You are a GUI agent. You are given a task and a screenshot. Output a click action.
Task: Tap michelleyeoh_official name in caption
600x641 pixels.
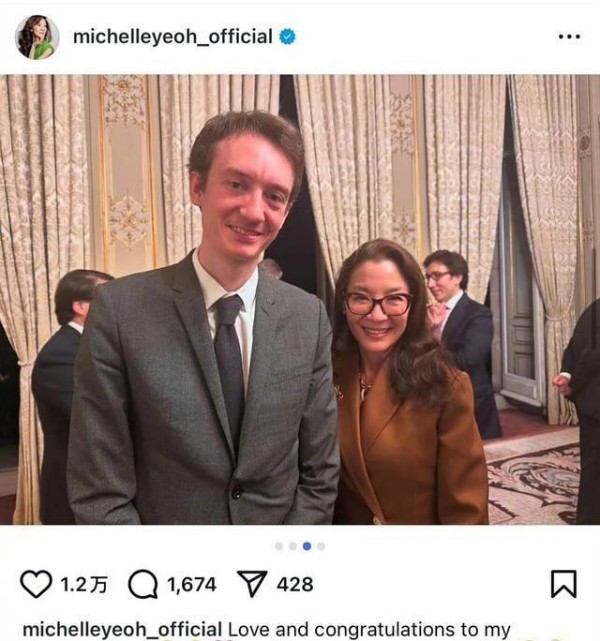122,630
